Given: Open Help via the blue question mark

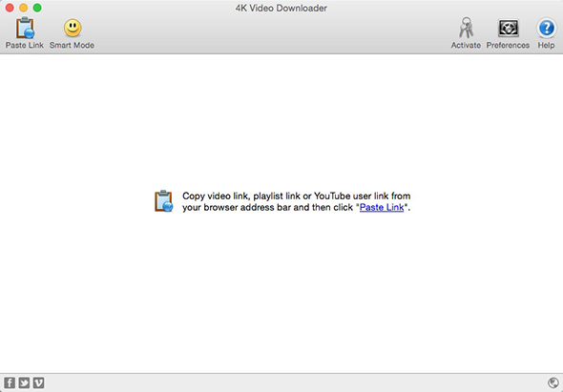Looking at the screenshot, I should pyautogui.click(x=547, y=28).
